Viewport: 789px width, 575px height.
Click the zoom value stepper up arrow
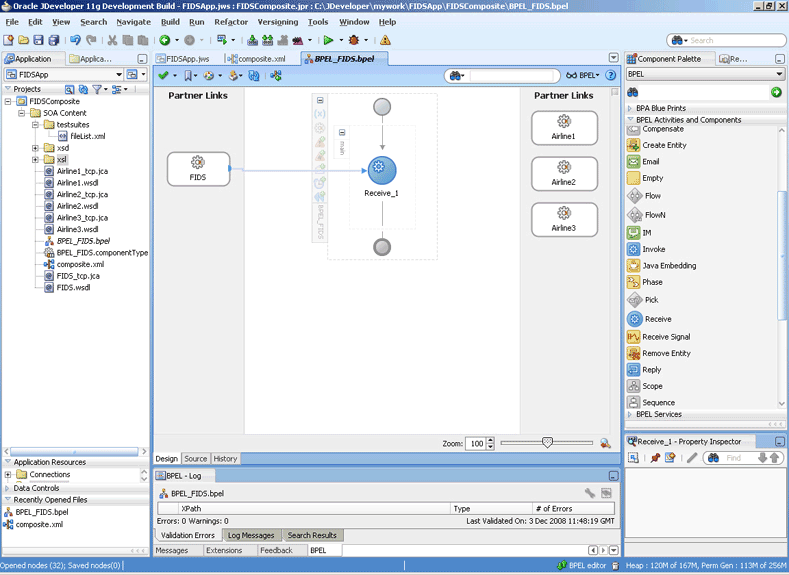click(x=491, y=440)
